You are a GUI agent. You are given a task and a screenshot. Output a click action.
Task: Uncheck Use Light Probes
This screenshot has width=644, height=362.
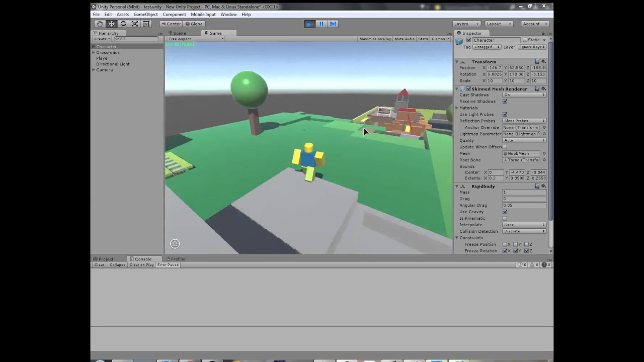tap(505, 114)
